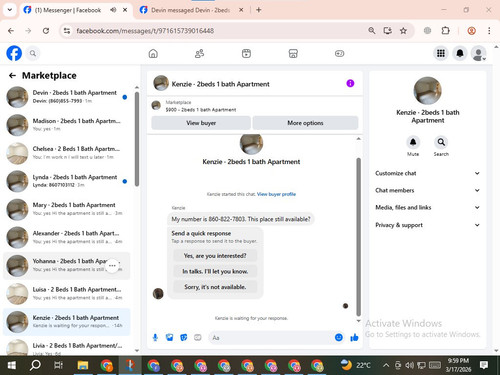Image resolution: width=500 pixels, height=375 pixels.
Task: Mute the Kenzie conversation
Action: pos(413,142)
